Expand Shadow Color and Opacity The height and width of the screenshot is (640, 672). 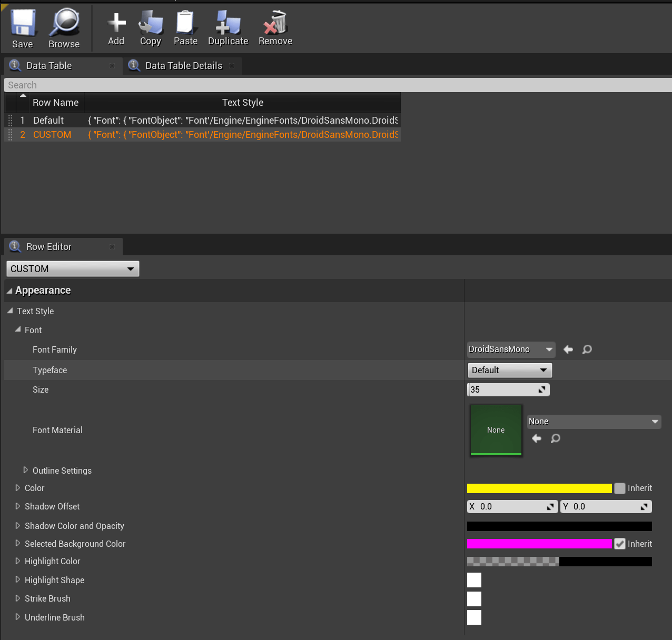click(17, 526)
